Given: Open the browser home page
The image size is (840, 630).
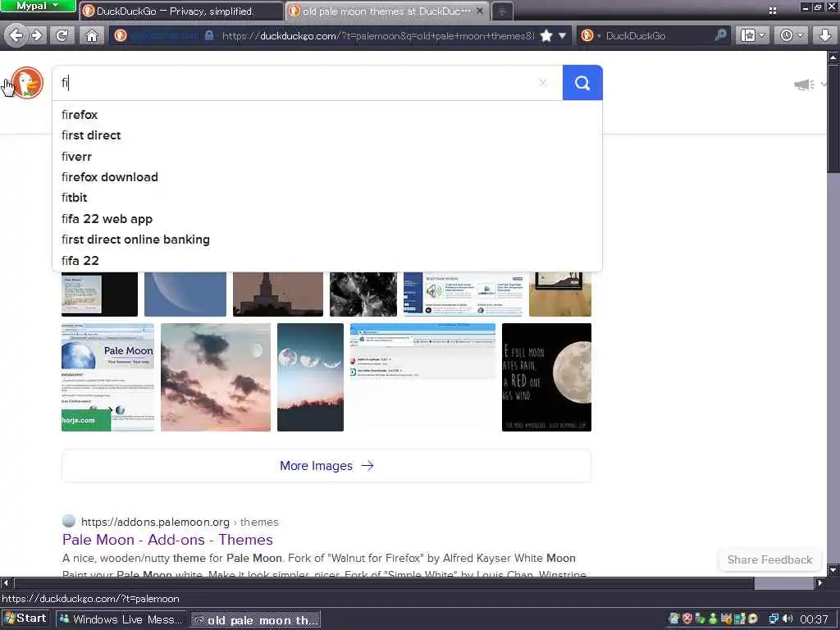Looking at the screenshot, I should 92,36.
